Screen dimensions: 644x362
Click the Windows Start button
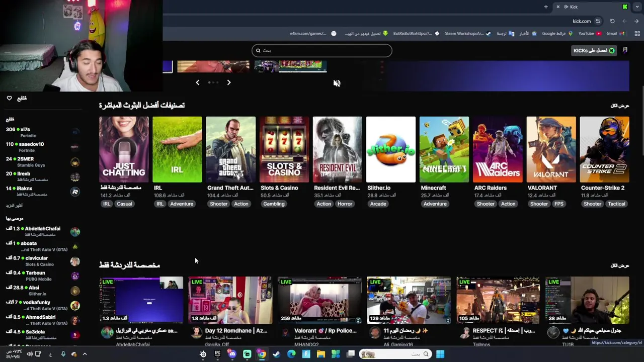(x=440, y=354)
